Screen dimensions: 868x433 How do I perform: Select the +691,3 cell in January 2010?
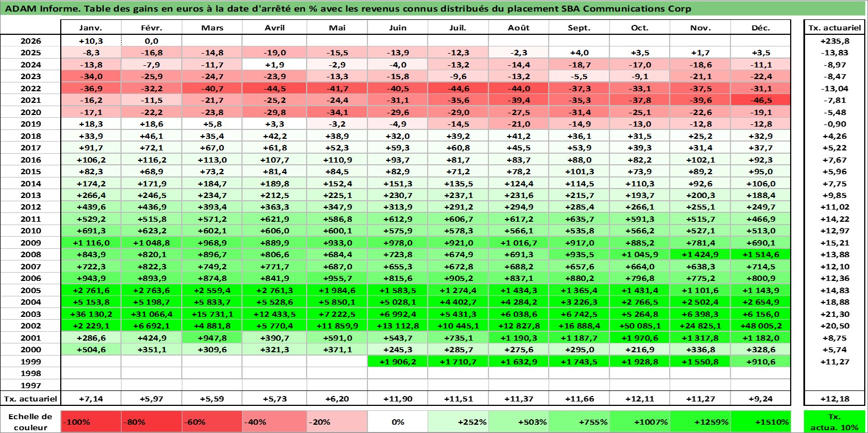point(91,231)
